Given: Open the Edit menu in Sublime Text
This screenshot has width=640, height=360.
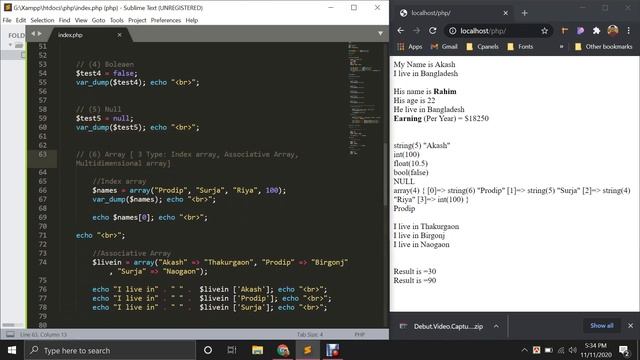Looking at the screenshot, I should tap(21, 20).
